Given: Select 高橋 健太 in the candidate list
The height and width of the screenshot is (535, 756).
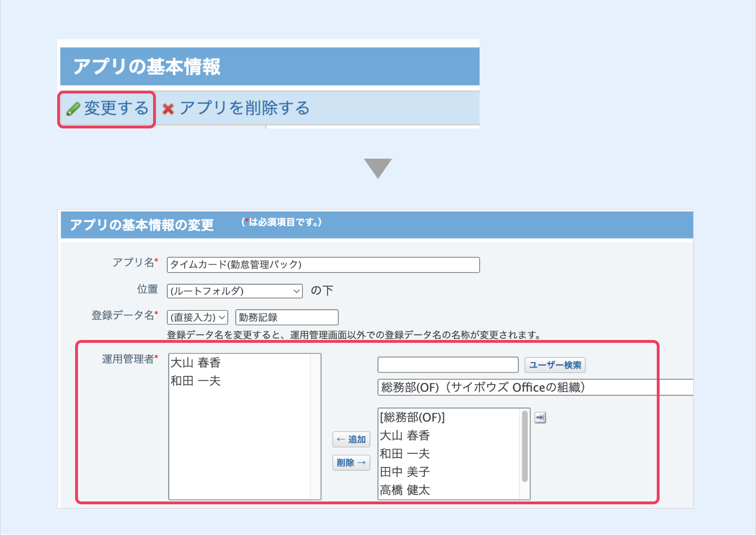Looking at the screenshot, I should click(405, 490).
